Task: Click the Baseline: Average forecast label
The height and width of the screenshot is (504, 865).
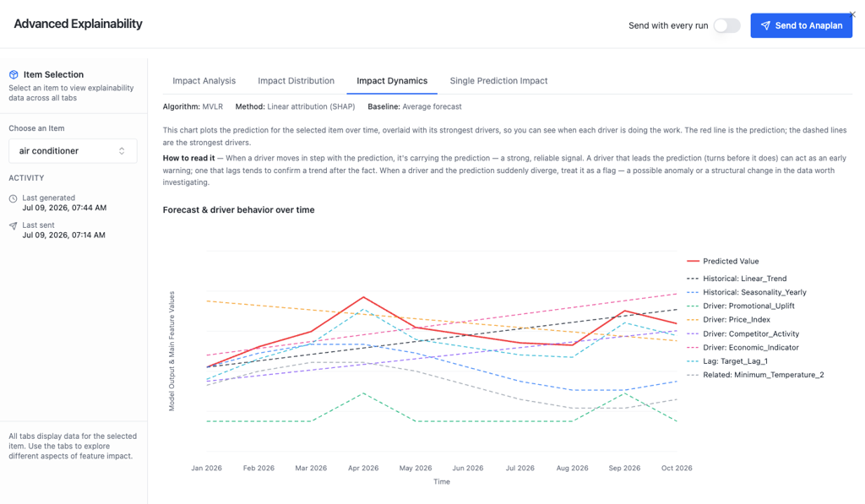Action: pyautogui.click(x=415, y=107)
